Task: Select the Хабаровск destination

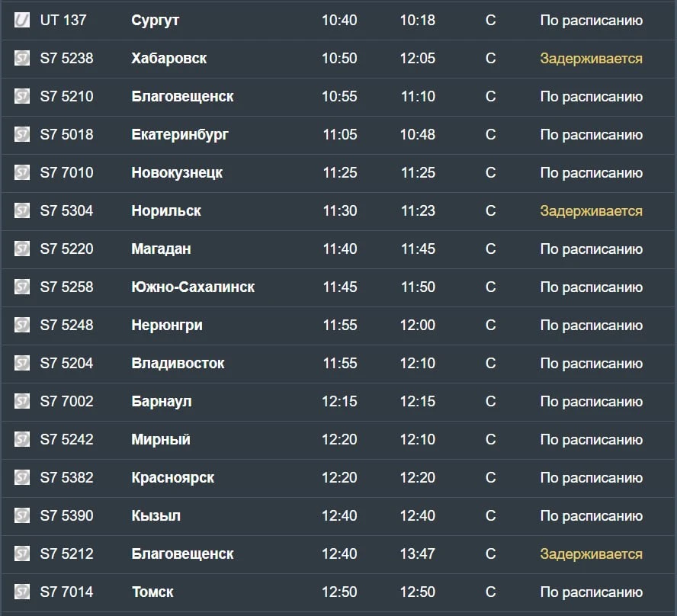Action: tap(168, 58)
